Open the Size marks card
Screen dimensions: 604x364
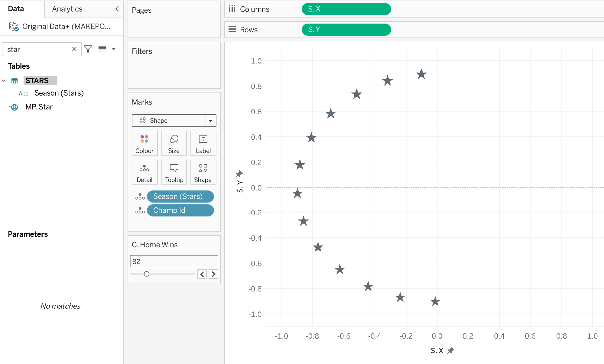click(174, 143)
